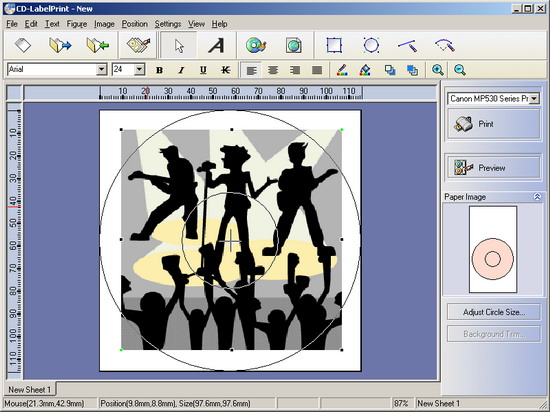Toggle underline formatting
Image resolution: width=550 pixels, height=412 pixels.
click(203, 70)
